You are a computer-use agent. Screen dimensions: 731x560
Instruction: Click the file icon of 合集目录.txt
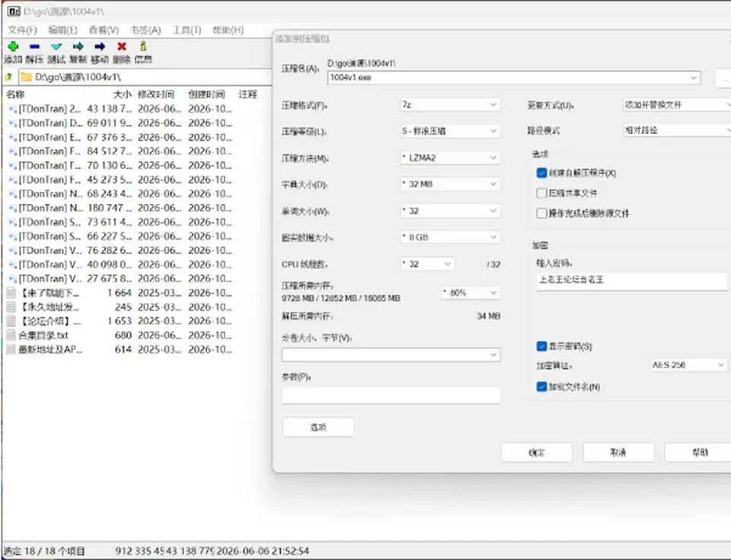(x=11, y=335)
